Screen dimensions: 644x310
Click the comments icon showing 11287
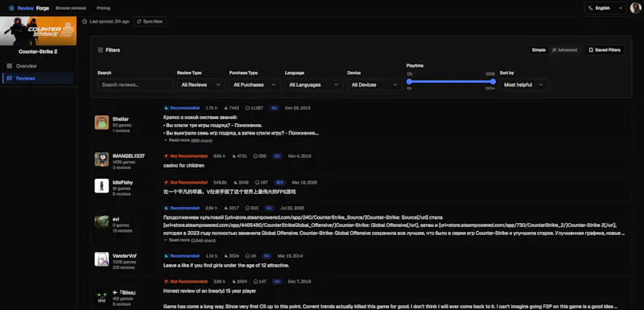(x=247, y=108)
